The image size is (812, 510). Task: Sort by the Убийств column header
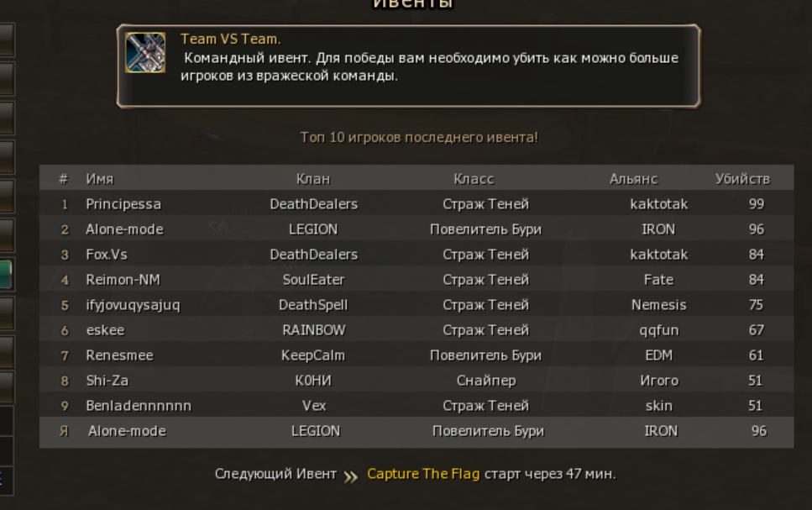[x=742, y=179]
